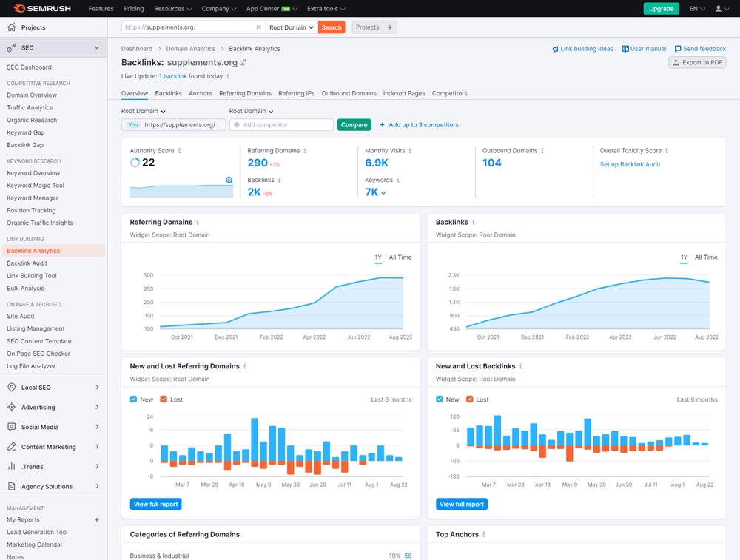Screen dimensions: 740x560
Task: Open Set up Backlink Audit link
Action: point(630,163)
